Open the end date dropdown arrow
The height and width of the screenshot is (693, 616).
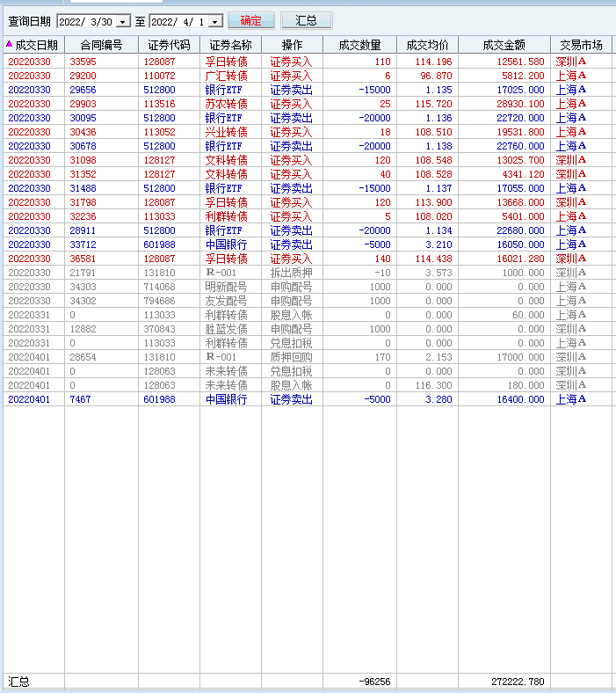pyautogui.click(x=215, y=22)
